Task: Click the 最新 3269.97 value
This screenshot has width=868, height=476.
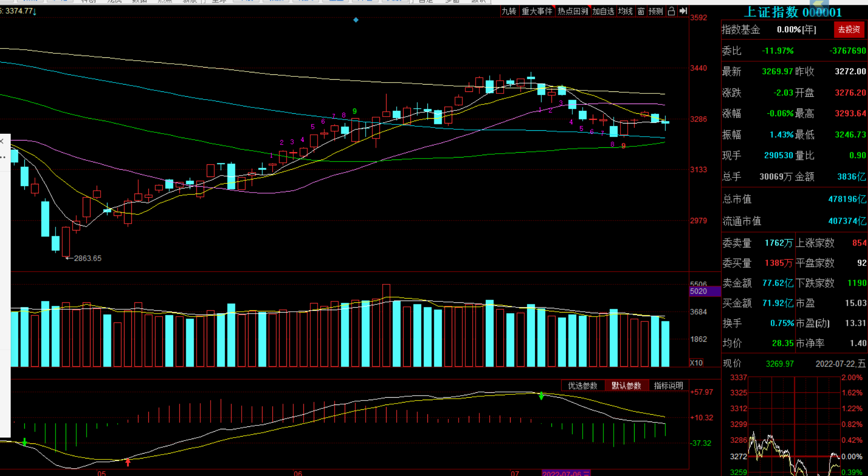Action: pyautogui.click(x=777, y=71)
